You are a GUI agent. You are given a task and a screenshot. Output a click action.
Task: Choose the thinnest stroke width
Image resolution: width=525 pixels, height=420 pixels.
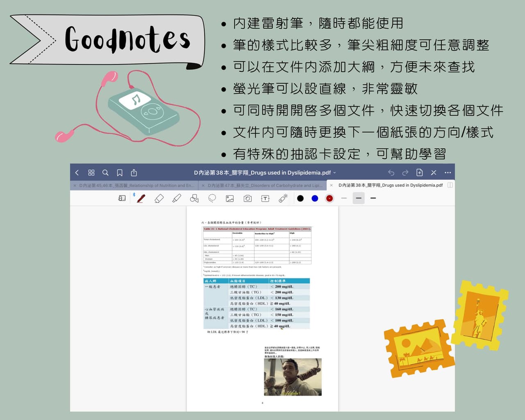point(344,199)
